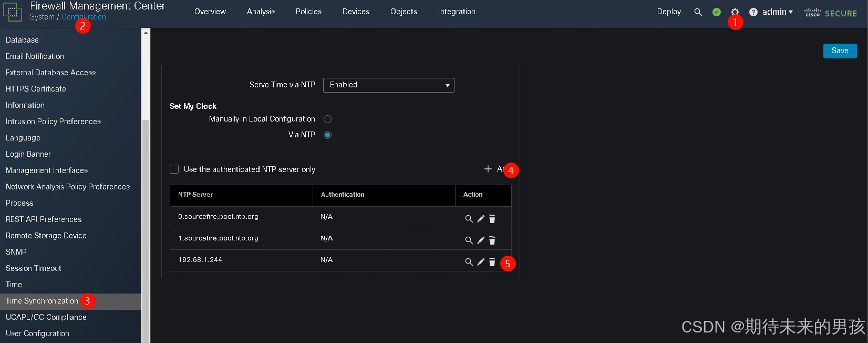Click the 0.sourcefire.pool.ntp.org cell
The height and width of the screenshot is (343, 868).
coord(241,217)
